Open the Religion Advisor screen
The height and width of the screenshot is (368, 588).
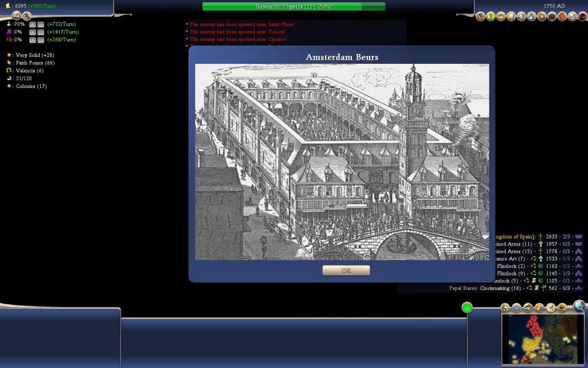point(541,16)
